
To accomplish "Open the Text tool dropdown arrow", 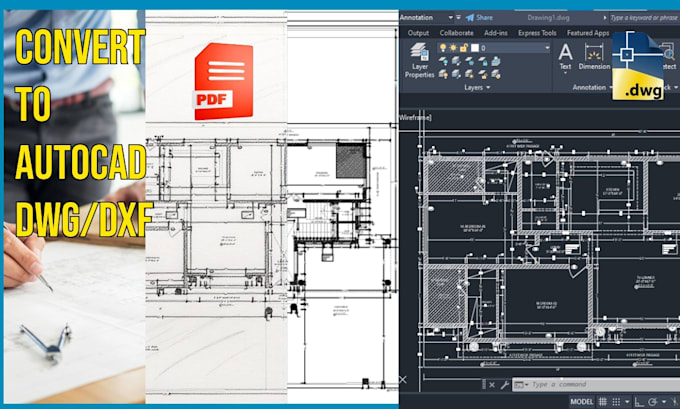I will tap(565, 73).
